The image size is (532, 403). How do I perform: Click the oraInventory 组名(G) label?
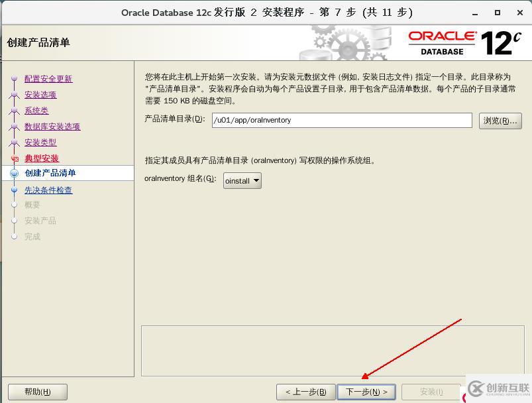tap(180, 178)
